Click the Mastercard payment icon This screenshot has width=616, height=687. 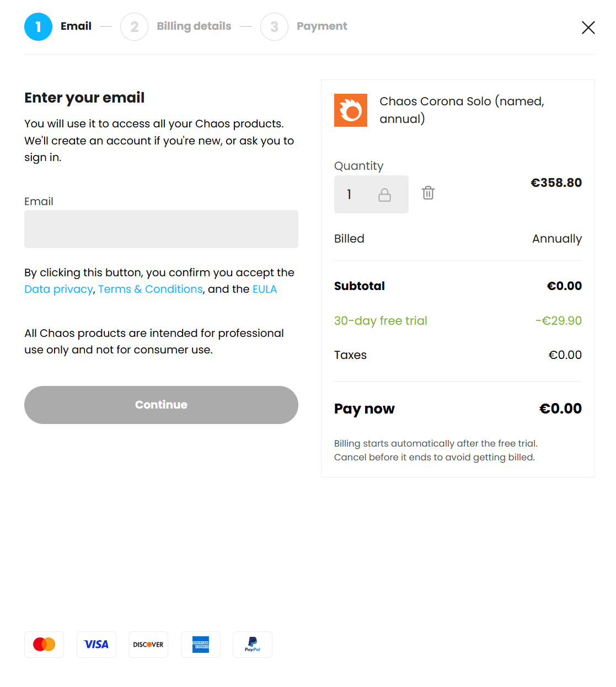point(44,645)
